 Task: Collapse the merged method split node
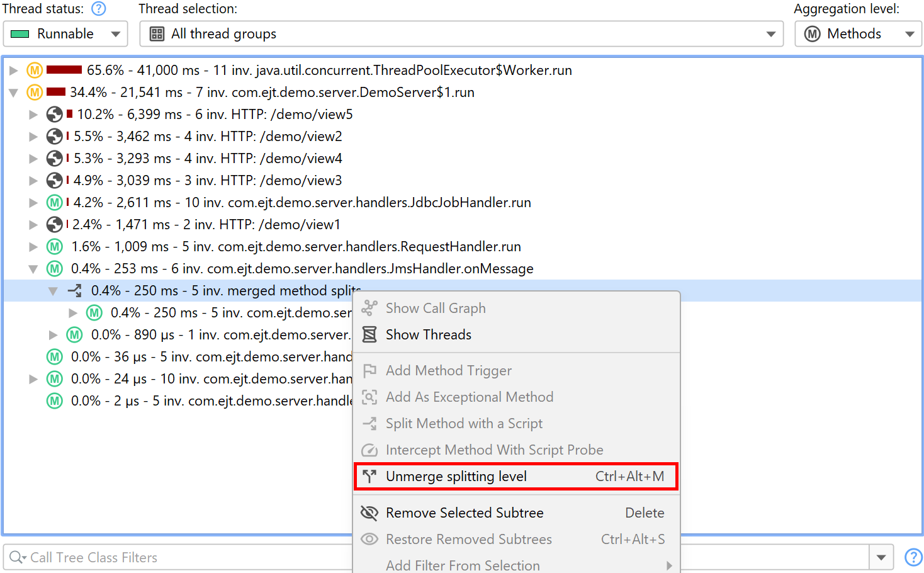[54, 291]
